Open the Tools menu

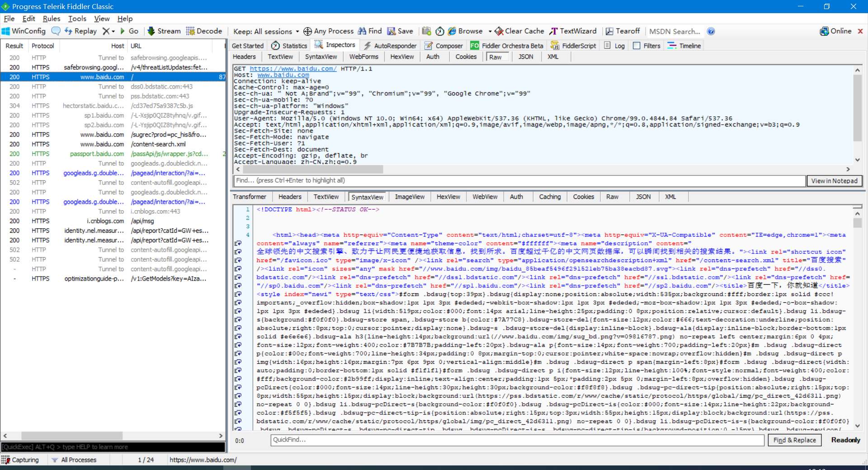click(x=77, y=19)
